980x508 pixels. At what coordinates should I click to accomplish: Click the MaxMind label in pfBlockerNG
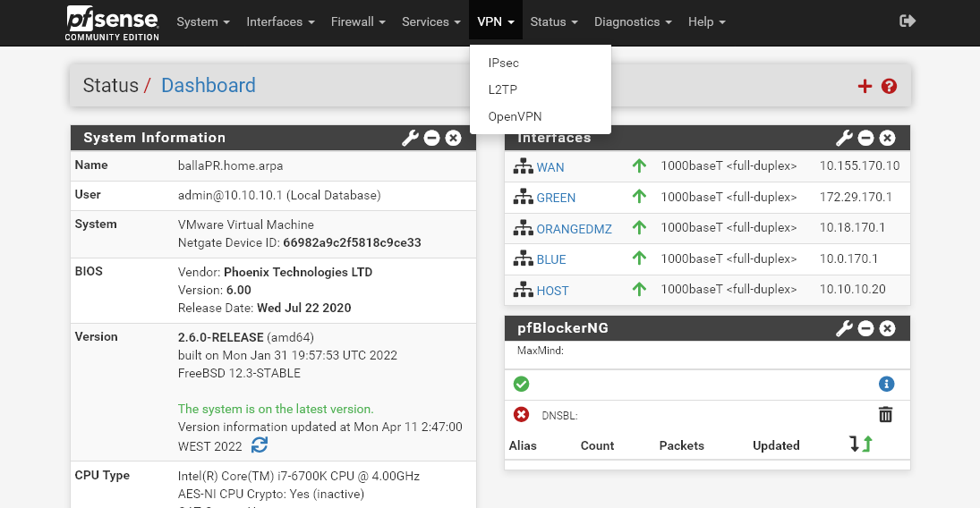point(540,351)
